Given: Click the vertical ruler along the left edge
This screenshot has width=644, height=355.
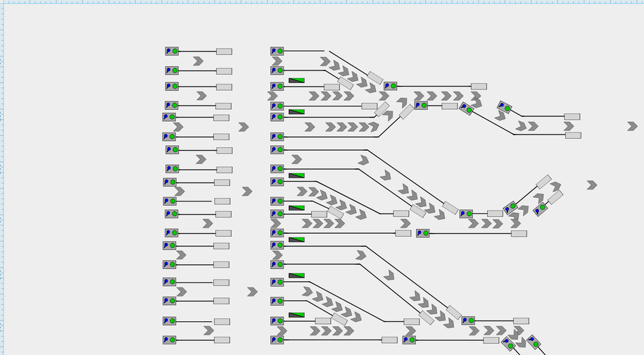Looking at the screenshot, I should [2, 176].
